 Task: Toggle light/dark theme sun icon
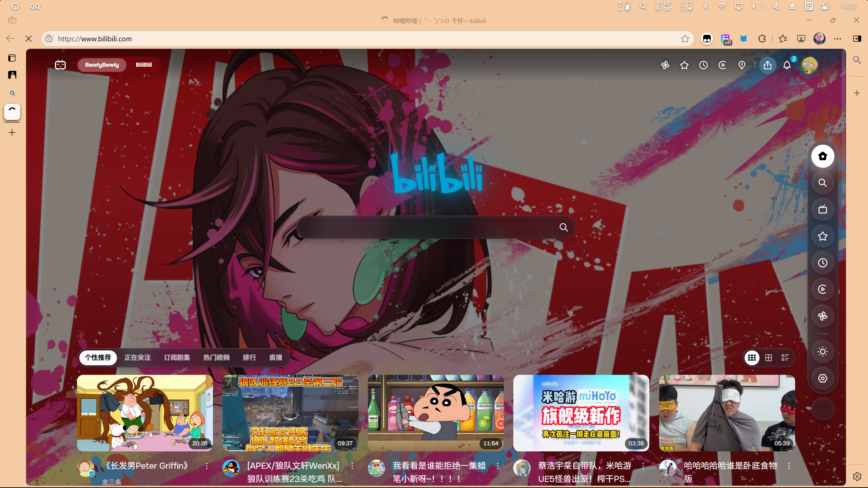(x=823, y=352)
